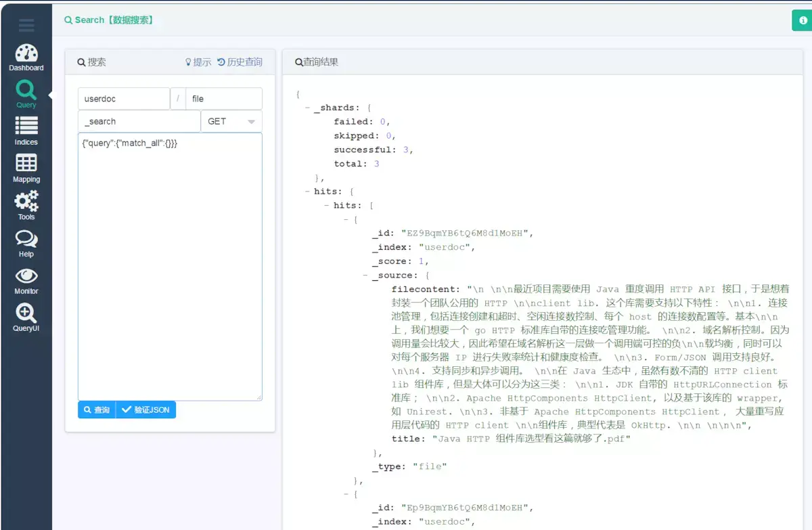Image resolution: width=812 pixels, height=530 pixels.
Task: Collapse the first hit object EZ9BqmYB6tQ6M8dlMoEH
Action: click(346, 220)
